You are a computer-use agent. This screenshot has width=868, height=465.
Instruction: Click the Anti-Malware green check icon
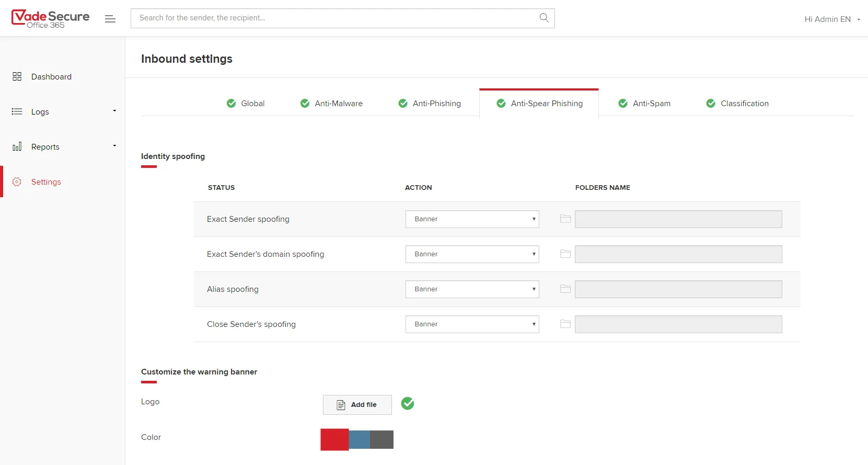pos(305,103)
